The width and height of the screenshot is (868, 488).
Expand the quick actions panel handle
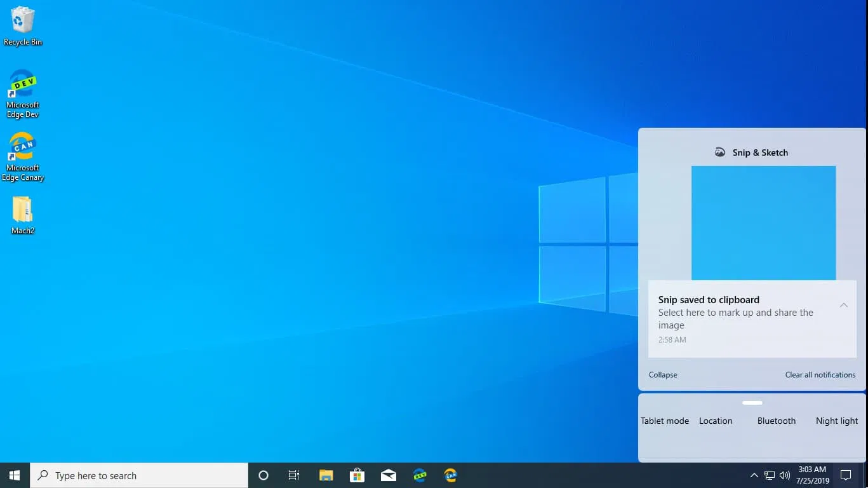point(752,402)
